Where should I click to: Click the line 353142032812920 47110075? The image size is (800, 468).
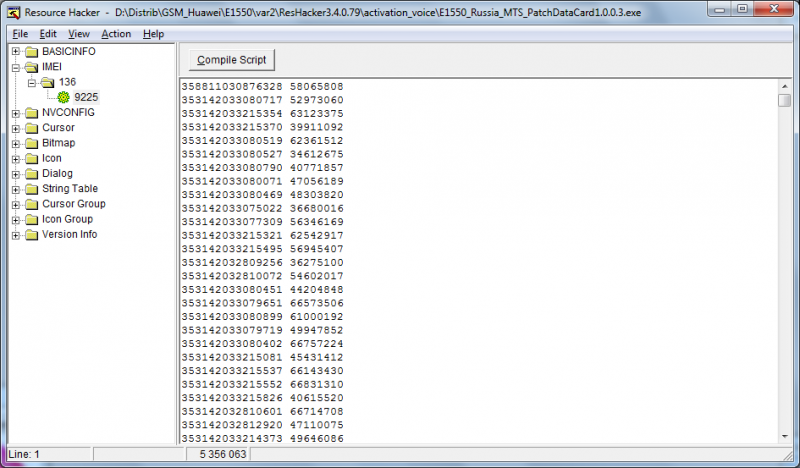[x=262, y=425]
